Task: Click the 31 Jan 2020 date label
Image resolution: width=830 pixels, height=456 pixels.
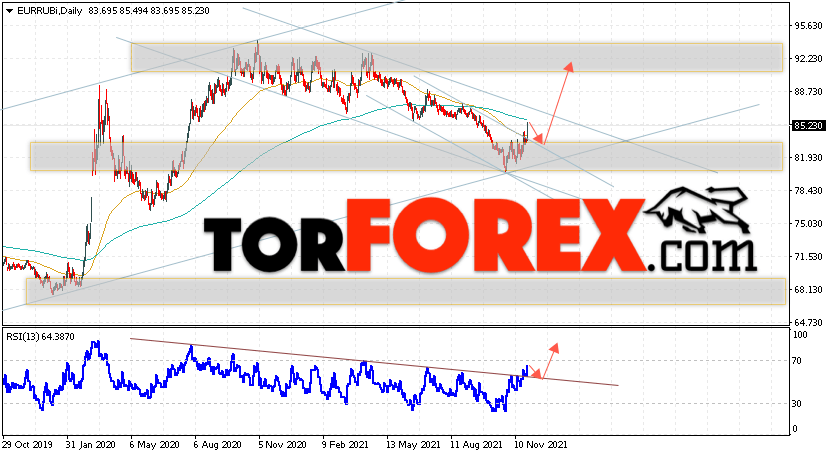Action: (x=89, y=444)
